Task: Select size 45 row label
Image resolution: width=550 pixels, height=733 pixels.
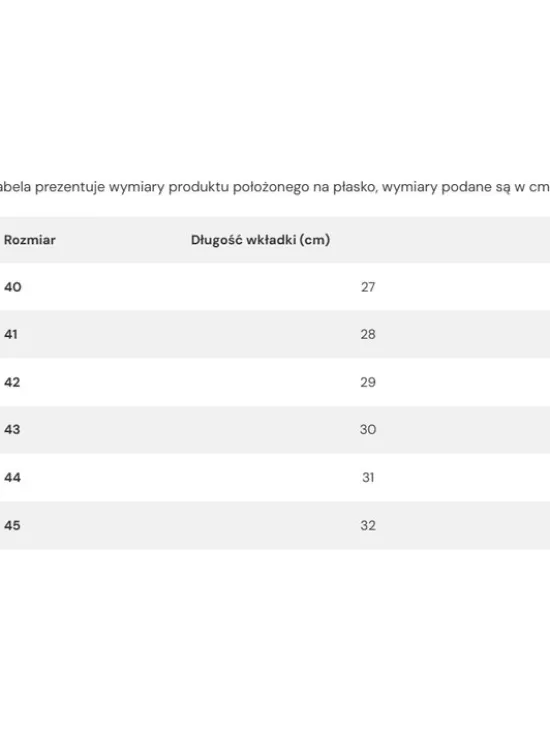Action: [12, 525]
